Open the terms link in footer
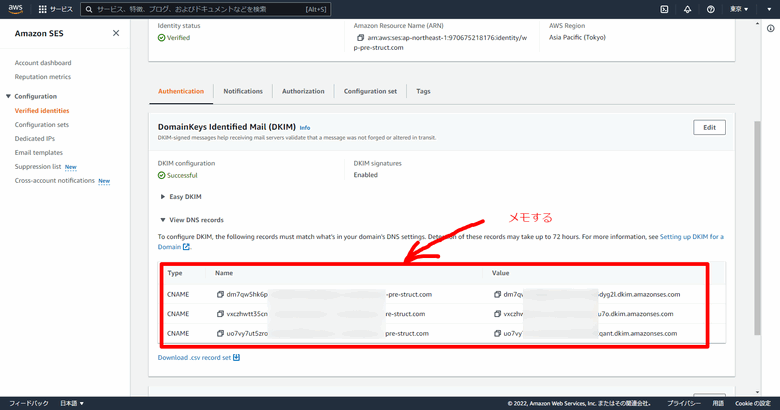The height and width of the screenshot is (410, 780). tap(718, 404)
